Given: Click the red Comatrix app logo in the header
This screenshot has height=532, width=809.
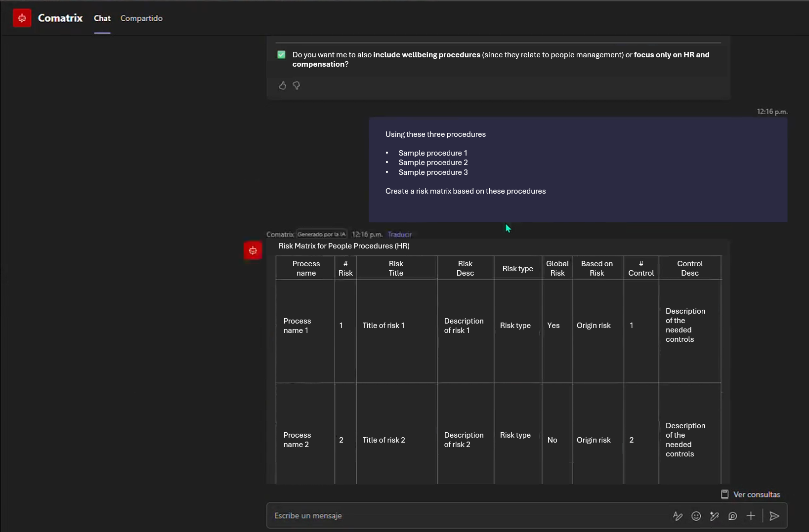Looking at the screenshot, I should pyautogui.click(x=22, y=18).
